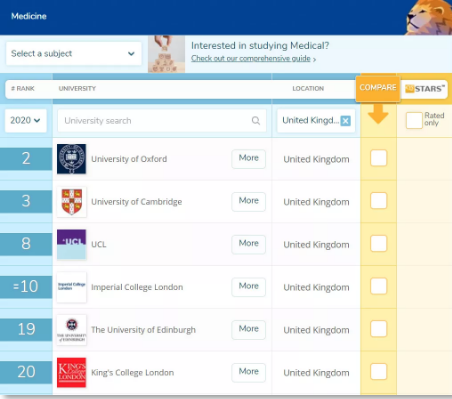Tick compare checkbox for Imperial College London

point(378,286)
